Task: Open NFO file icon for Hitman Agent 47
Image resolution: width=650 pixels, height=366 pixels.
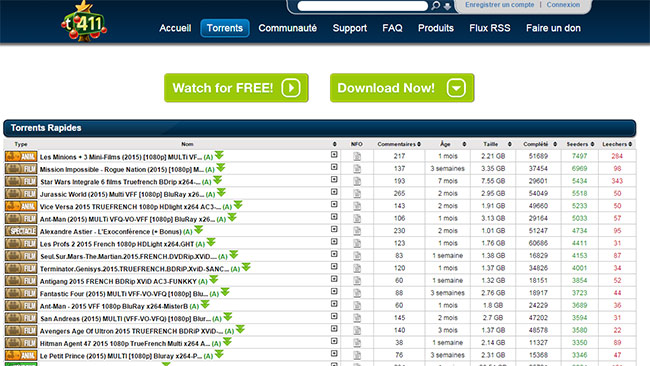Action: (x=357, y=343)
